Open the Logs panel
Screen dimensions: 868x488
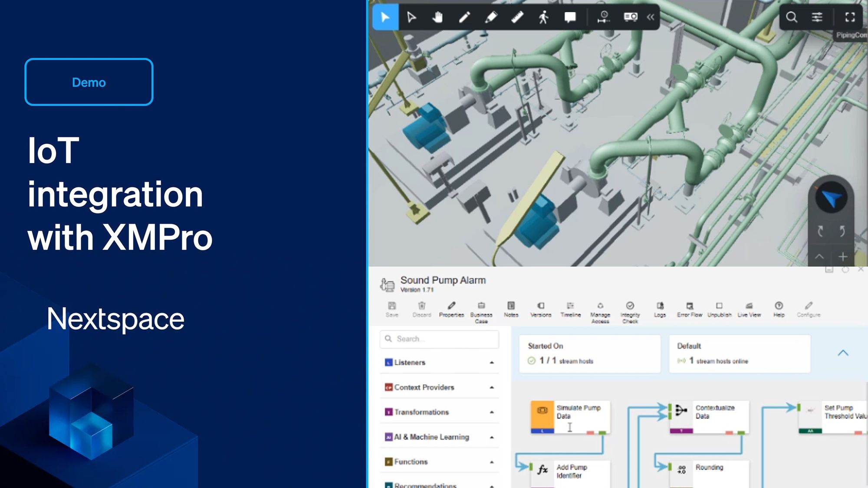660,309
